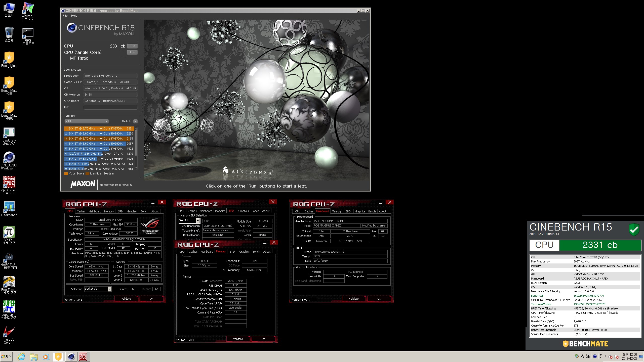
Task: Open the cpuz_x64 ROG CPU-Z shortcut
Action: (9, 185)
